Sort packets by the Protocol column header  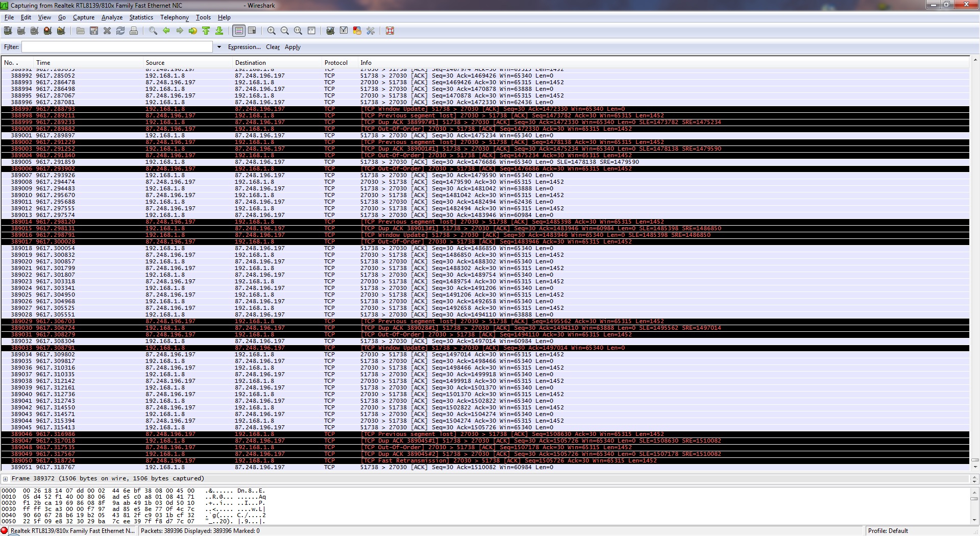click(x=336, y=63)
